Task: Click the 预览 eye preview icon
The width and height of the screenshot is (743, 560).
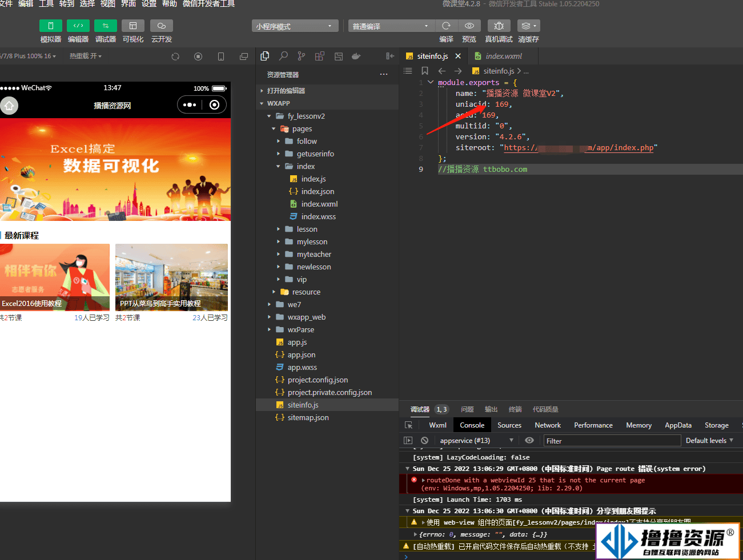Action: pos(469,26)
